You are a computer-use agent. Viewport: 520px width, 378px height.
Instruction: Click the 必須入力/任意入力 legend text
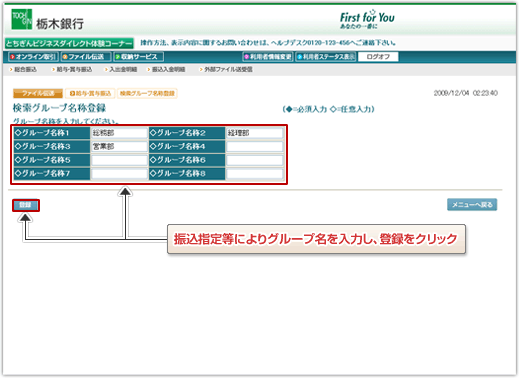328,109
